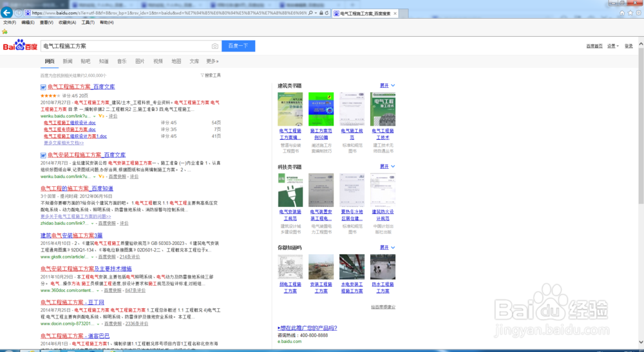
Task: Click the browser back arrow button
Action: 6,13
